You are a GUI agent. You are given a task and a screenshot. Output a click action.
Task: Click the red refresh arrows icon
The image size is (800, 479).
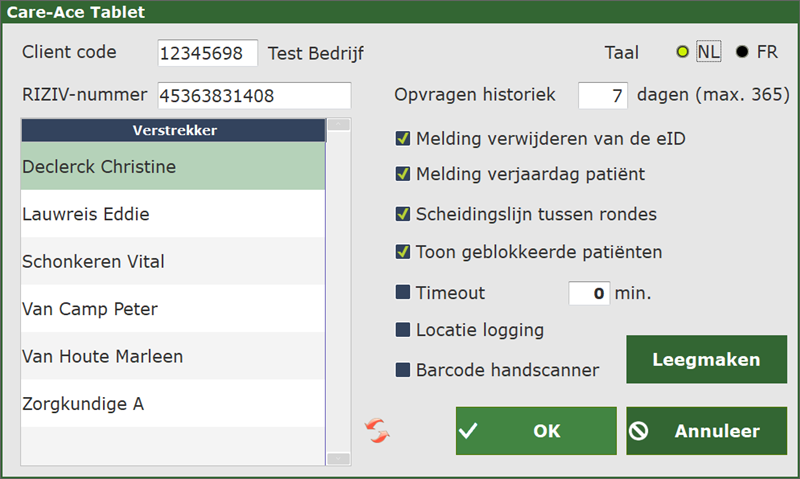click(378, 431)
